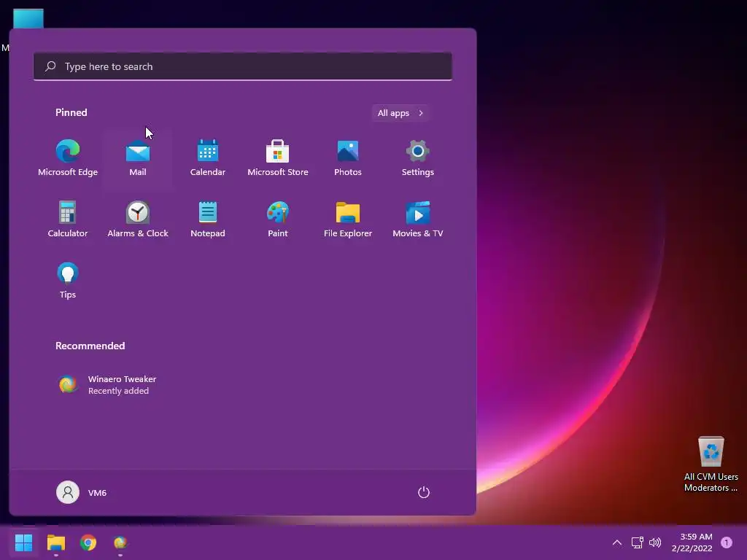Open clock showing 3:59 AM
The image size is (747, 560).
[x=692, y=542]
